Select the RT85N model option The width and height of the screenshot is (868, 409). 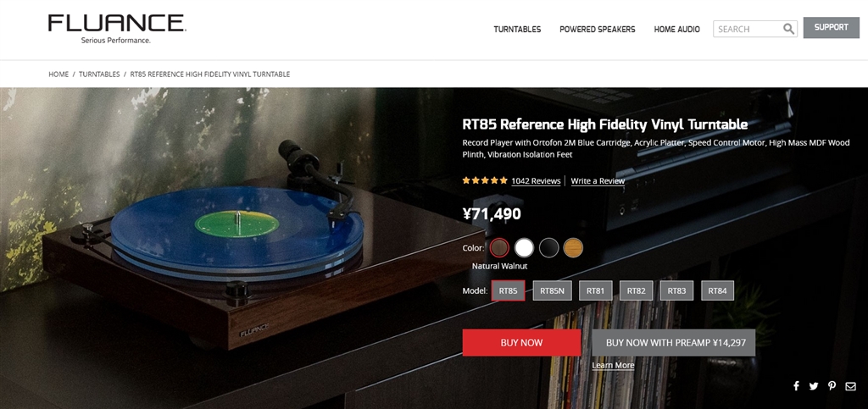click(552, 290)
